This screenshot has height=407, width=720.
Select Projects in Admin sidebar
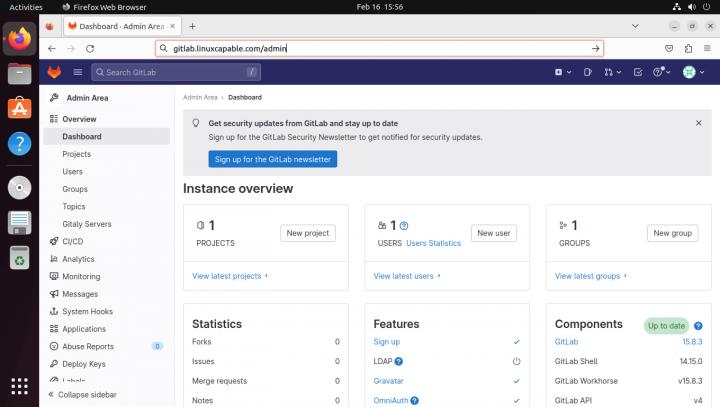tap(76, 154)
